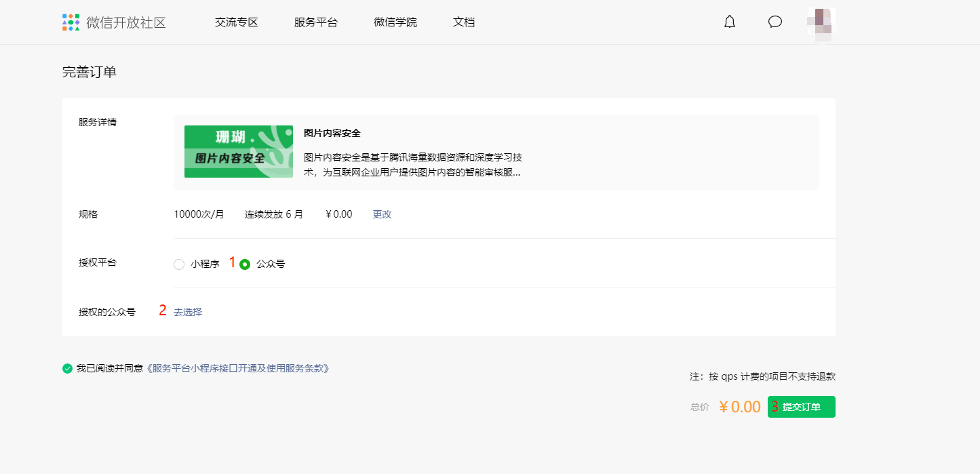Click the 10000次/月 specification text
Image resolution: width=980 pixels, height=474 pixels.
pos(199,214)
